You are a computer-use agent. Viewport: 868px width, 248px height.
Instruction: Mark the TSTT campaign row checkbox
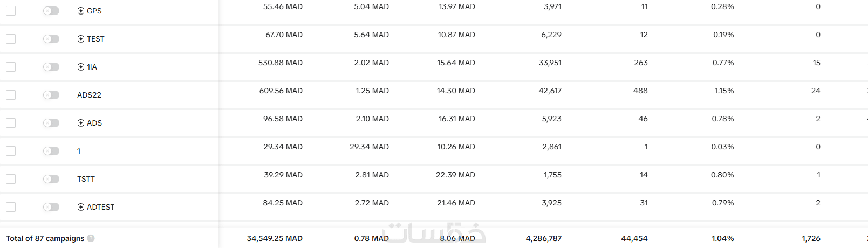click(11, 179)
